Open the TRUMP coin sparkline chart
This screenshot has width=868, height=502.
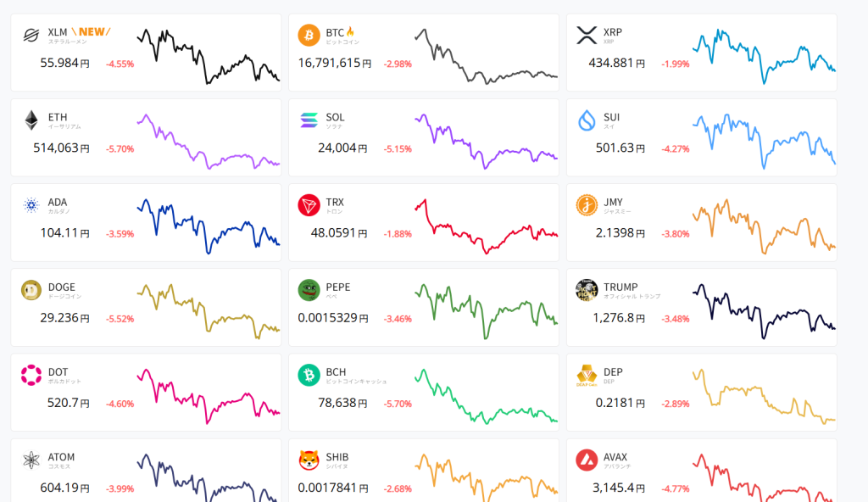[764, 311]
